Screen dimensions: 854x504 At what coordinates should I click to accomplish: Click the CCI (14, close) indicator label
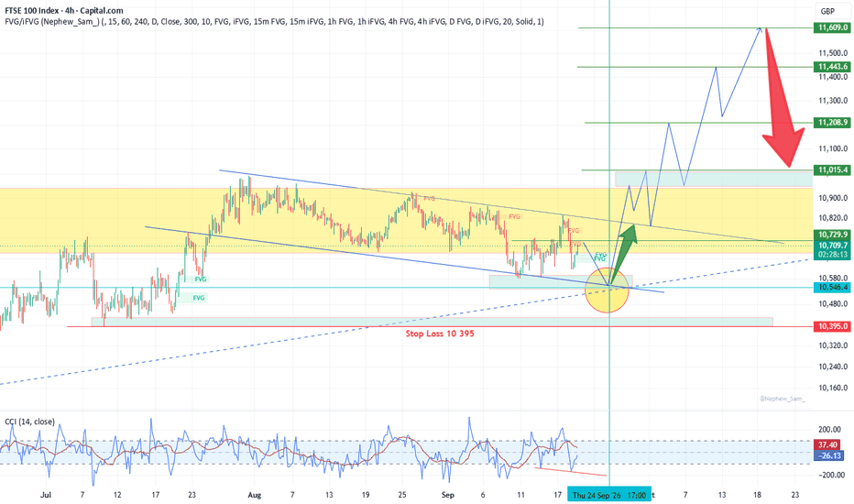pos(29,422)
